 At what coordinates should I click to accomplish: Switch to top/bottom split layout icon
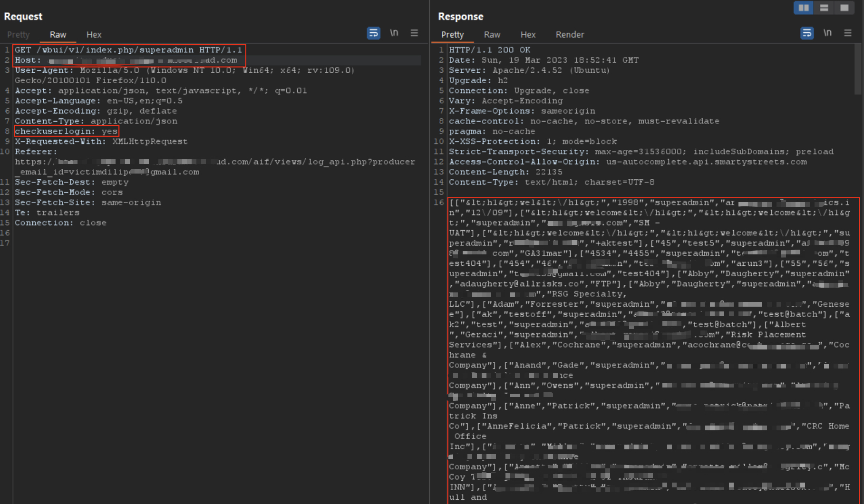[x=824, y=8]
